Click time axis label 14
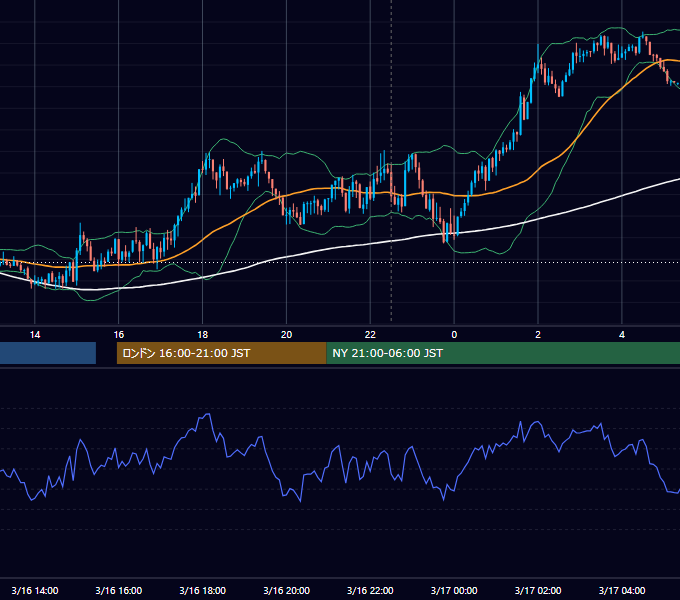This screenshot has height=600, width=680. click(35, 335)
